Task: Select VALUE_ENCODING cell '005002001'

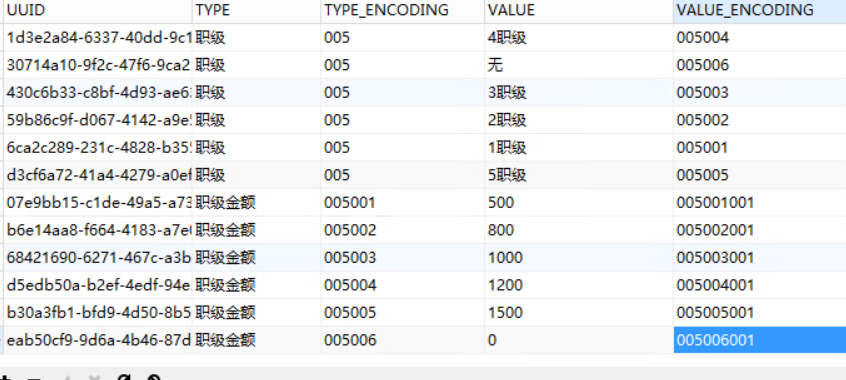Action: [760, 230]
